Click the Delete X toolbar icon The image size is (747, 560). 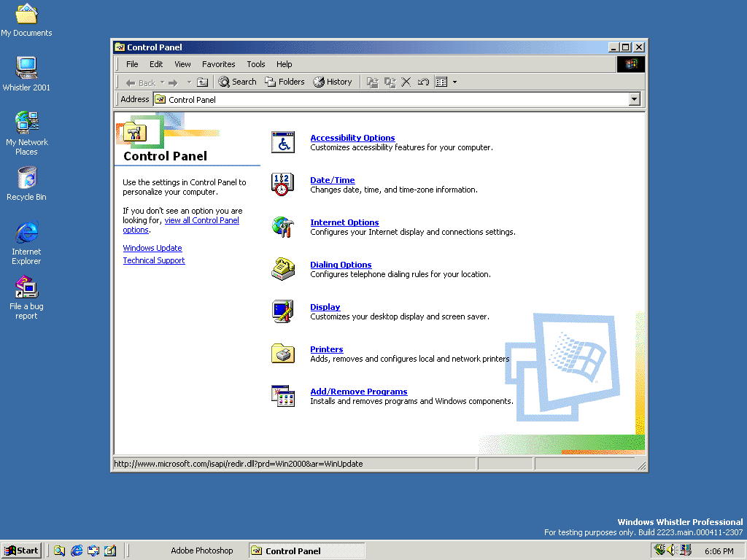click(x=406, y=82)
